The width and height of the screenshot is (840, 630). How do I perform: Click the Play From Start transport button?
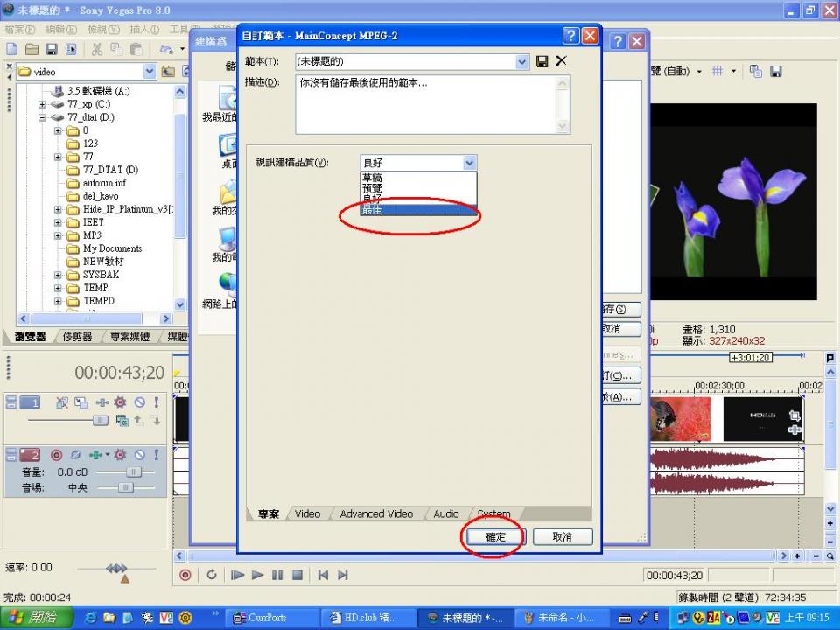click(x=237, y=575)
